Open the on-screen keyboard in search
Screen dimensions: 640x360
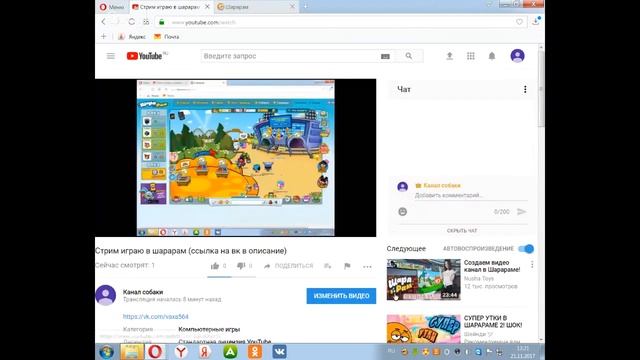coord(385,56)
